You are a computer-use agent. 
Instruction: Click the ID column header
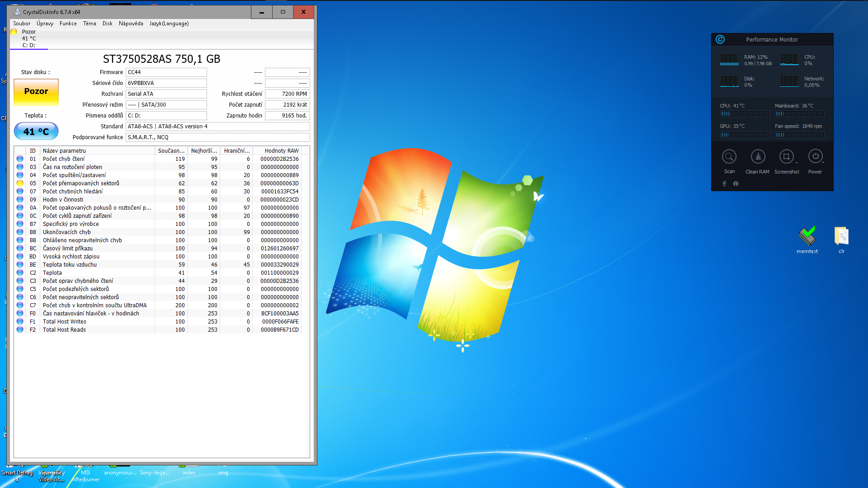click(33, 151)
